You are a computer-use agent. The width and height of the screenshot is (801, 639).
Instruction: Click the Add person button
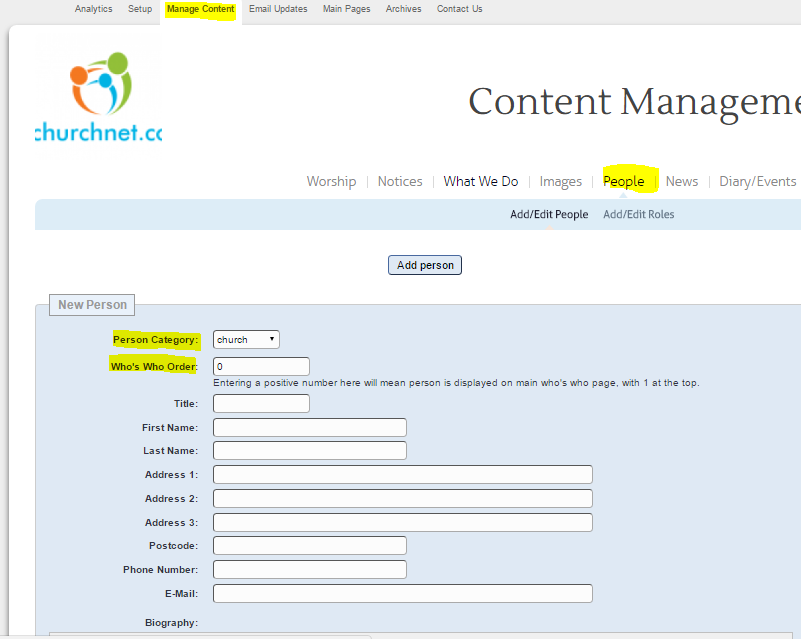[424, 265]
